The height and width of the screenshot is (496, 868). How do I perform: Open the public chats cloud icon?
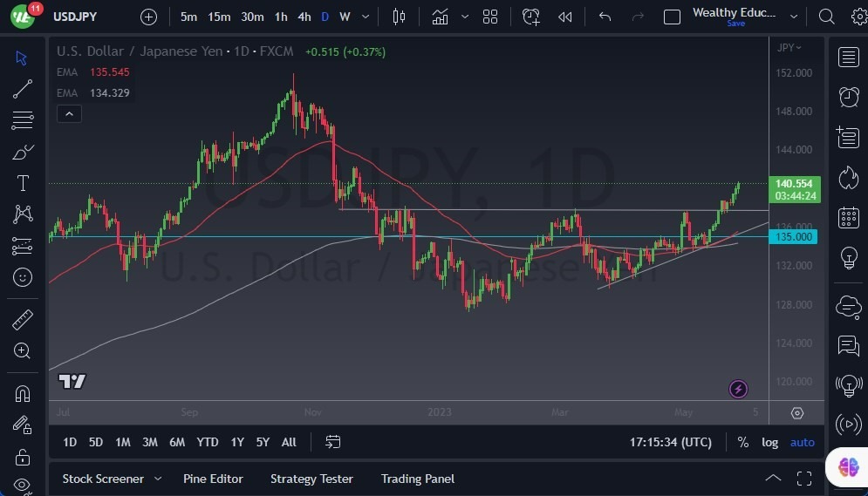[x=849, y=307]
